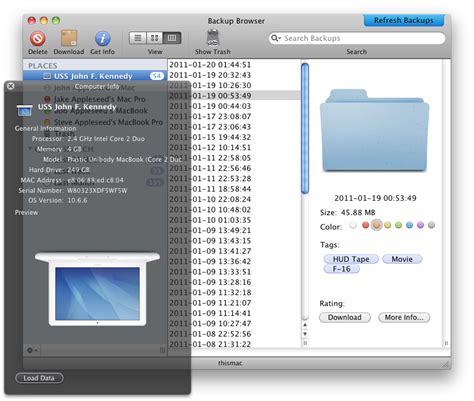Click the Load Data button
The width and height of the screenshot is (474, 401).
[39, 378]
